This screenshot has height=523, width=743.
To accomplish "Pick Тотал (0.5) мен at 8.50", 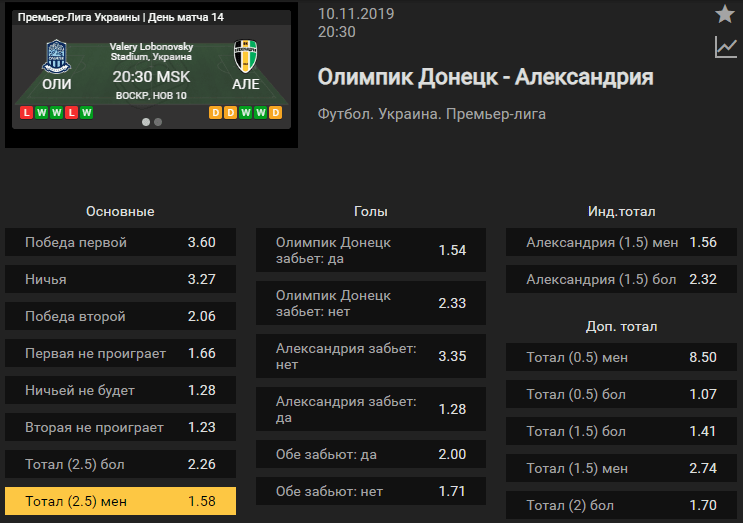I will [621, 357].
